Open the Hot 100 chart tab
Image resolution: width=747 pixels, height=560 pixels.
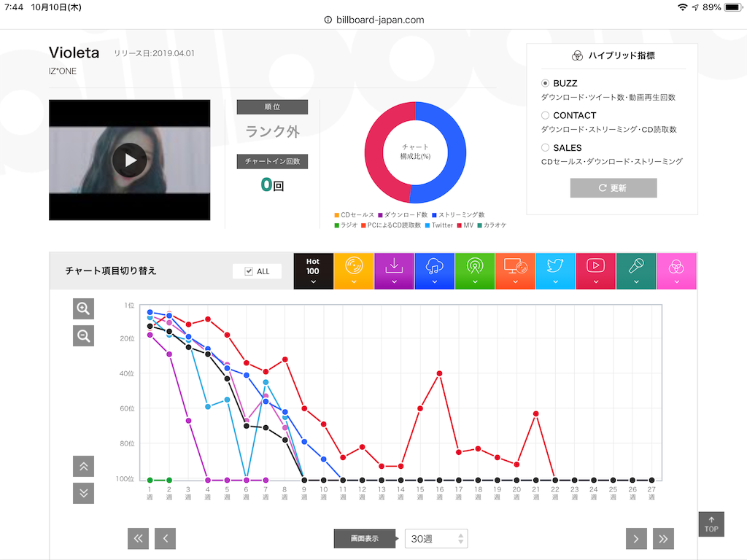coord(313,271)
